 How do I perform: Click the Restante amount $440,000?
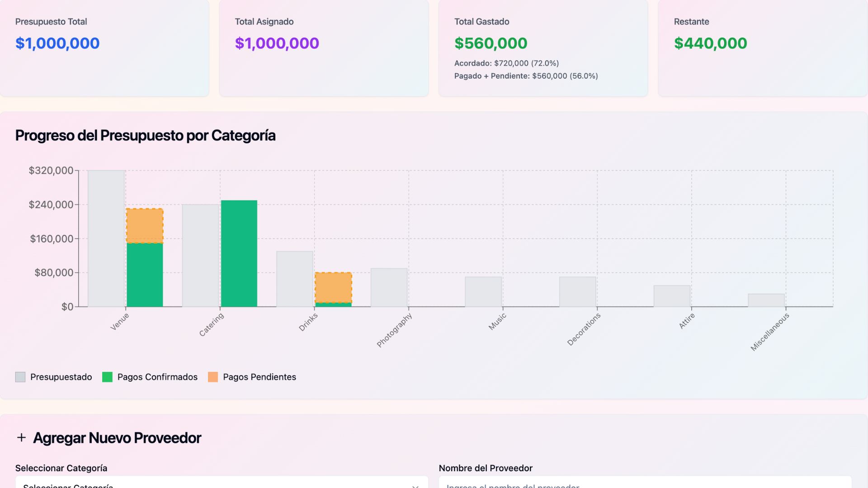pos(711,43)
